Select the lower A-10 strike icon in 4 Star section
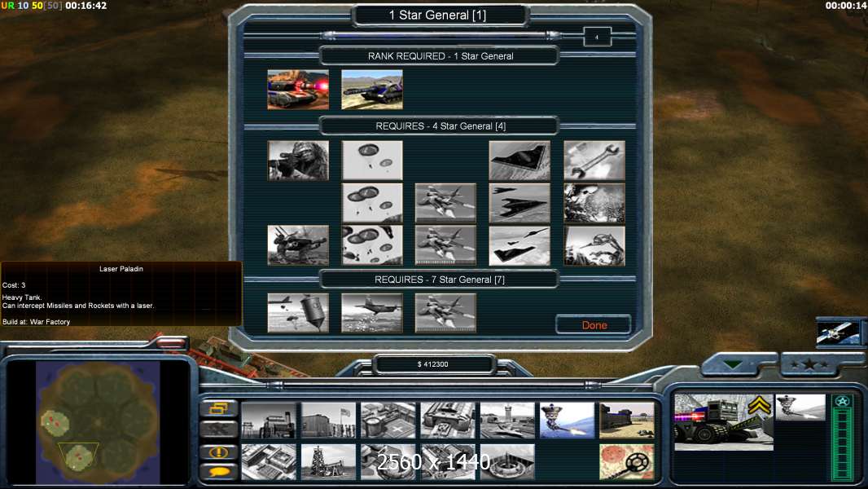868x489 pixels. point(445,245)
